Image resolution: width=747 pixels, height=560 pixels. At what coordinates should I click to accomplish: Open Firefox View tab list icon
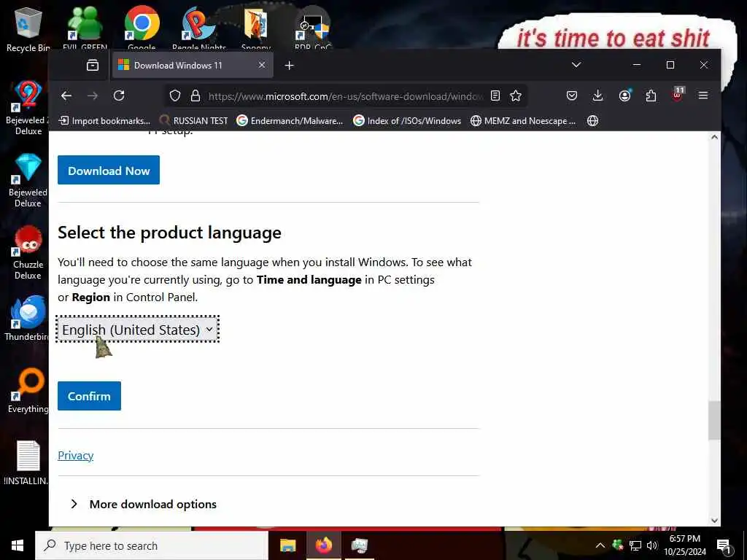93,65
